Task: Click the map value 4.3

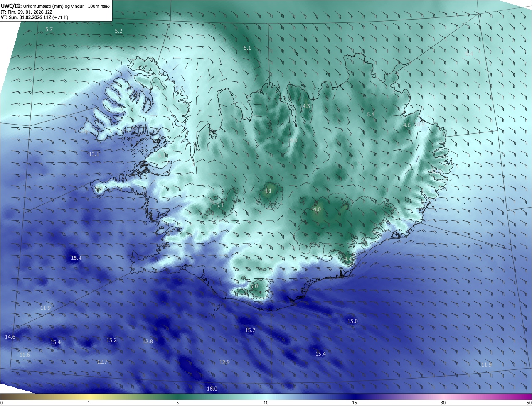Action: click(x=306, y=106)
